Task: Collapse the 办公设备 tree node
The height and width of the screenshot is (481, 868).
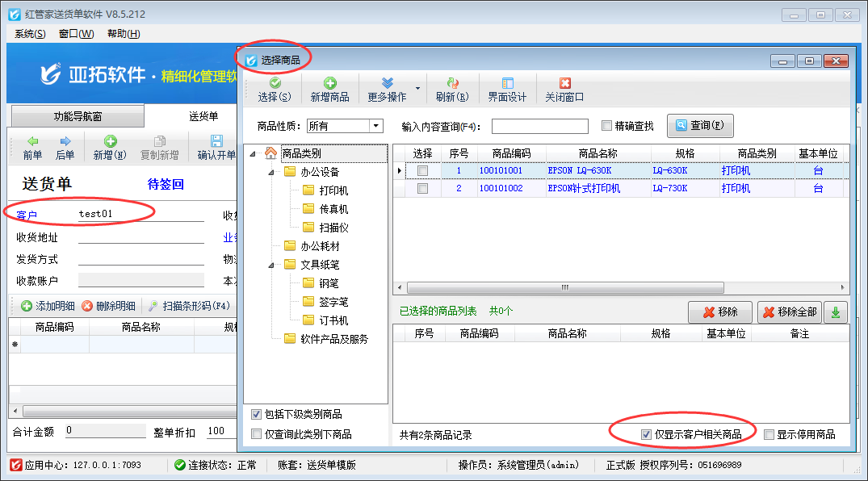Action: (271, 172)
